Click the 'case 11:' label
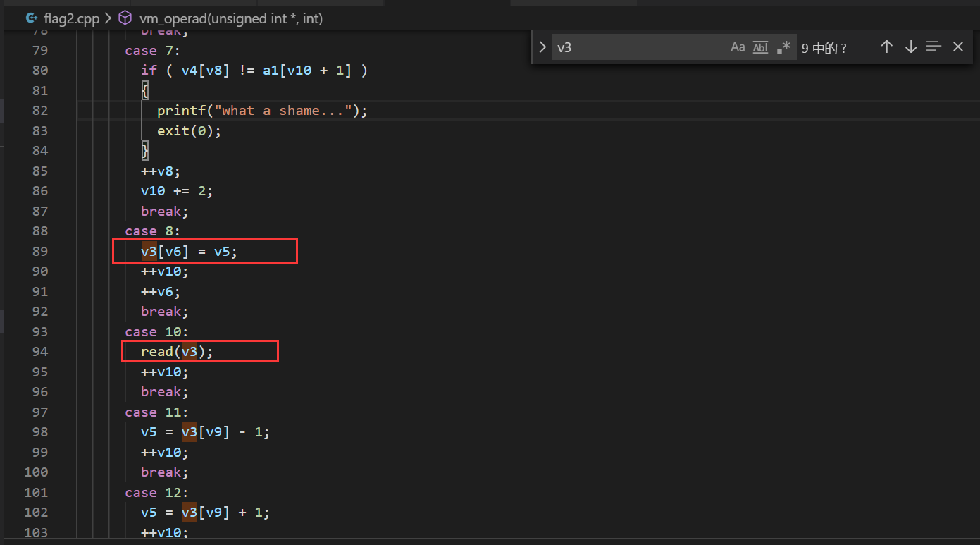Image resolution: width=980 pixels, height=545 pixels. click(x=157, y=412)
